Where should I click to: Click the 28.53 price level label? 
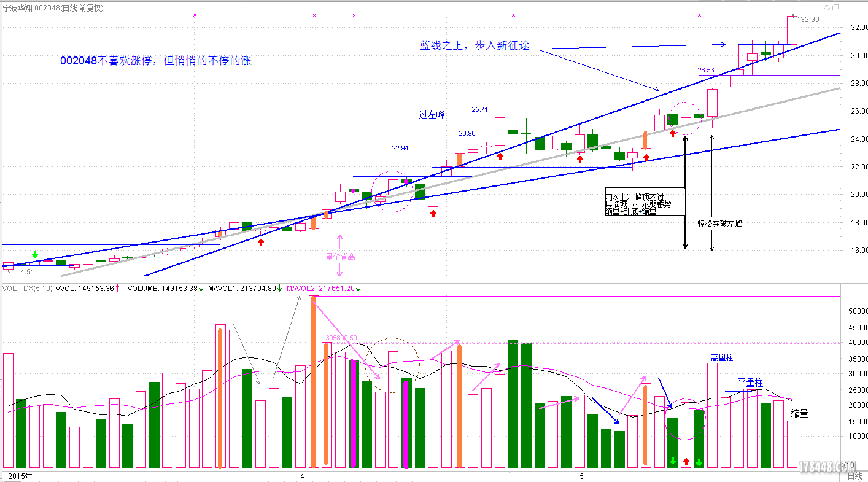pyautogui.click(x=707, y=71)
